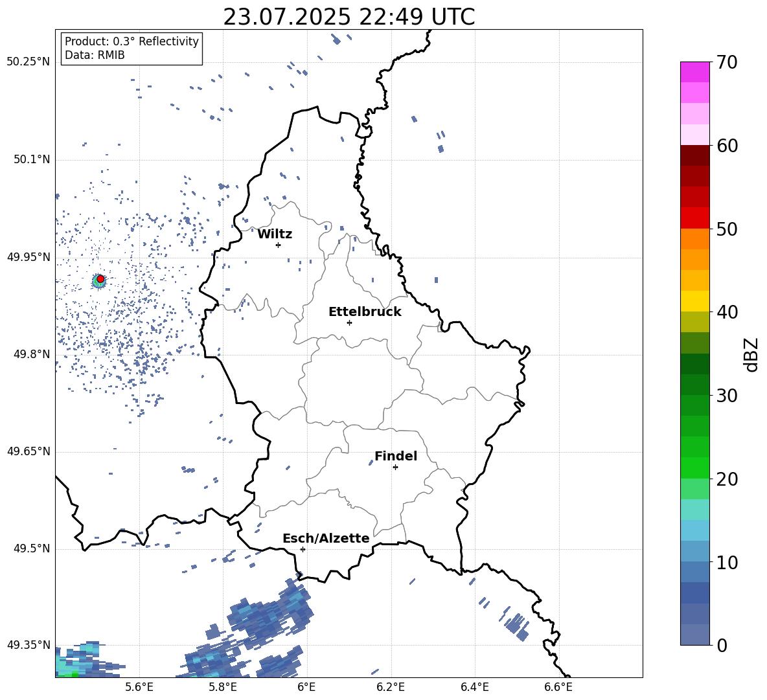Click the yellow colorbar swatch above 40
This screenshot has width=767, height=700.
(694, 301)
